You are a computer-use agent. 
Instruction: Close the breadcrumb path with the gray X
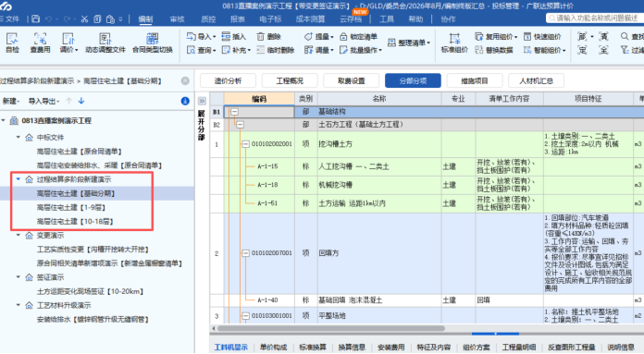coord(185,80)
